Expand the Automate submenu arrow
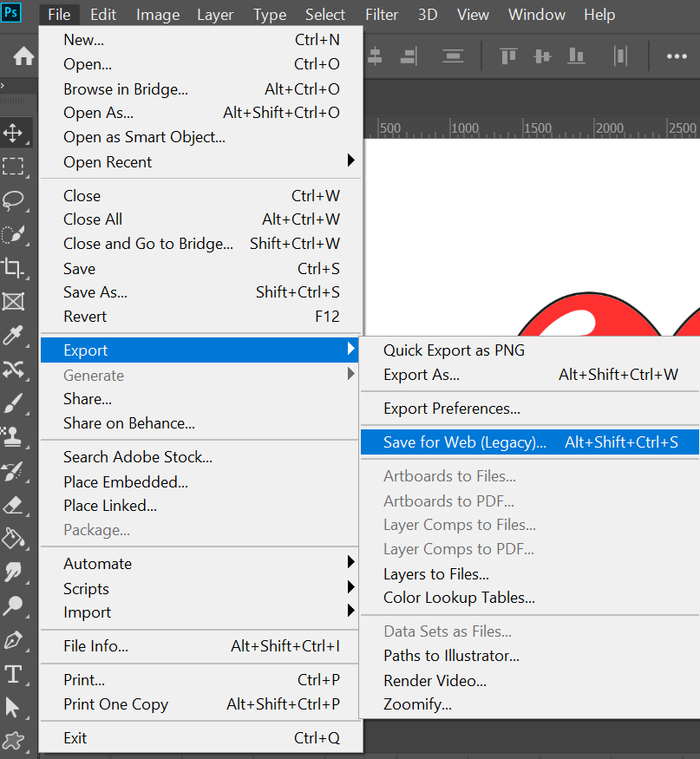This screenshot has width=700, height=759. (x=351, y=562)
